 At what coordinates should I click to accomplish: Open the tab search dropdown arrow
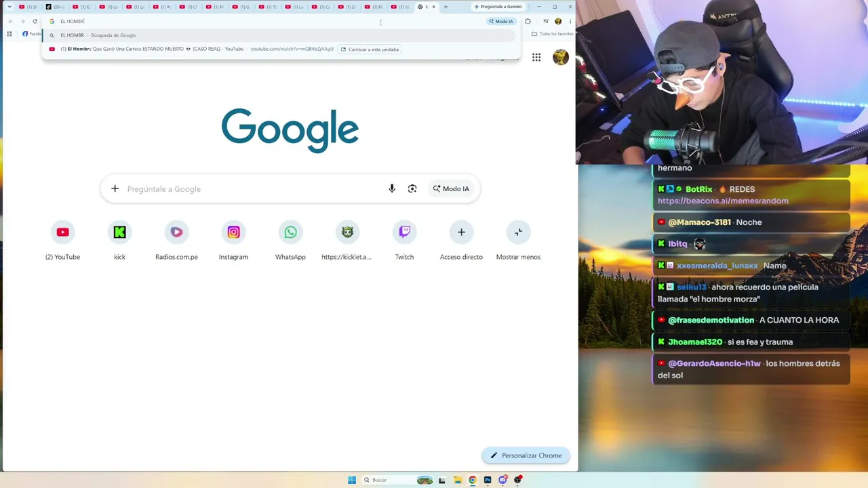pyautogui.click(x=9, y=7)
